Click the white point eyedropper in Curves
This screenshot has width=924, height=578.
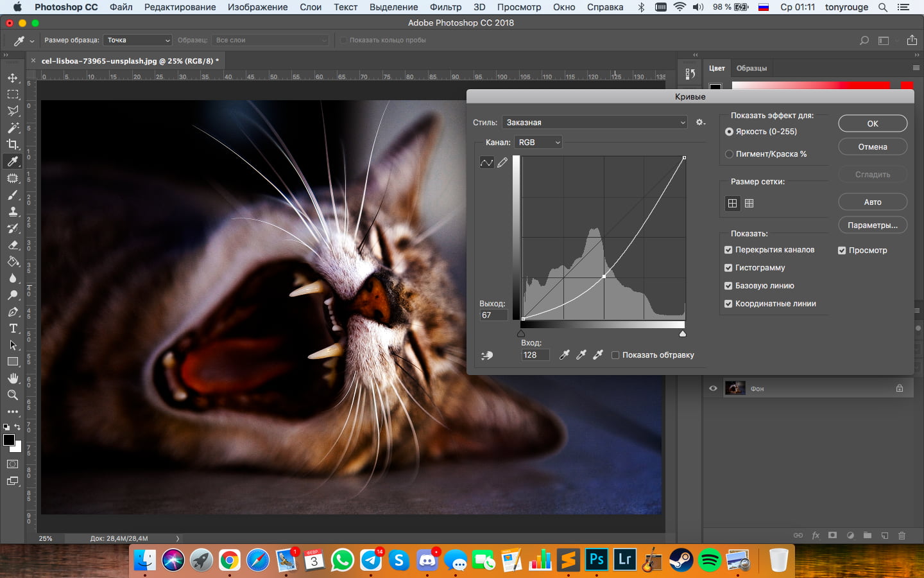[598, 355]
